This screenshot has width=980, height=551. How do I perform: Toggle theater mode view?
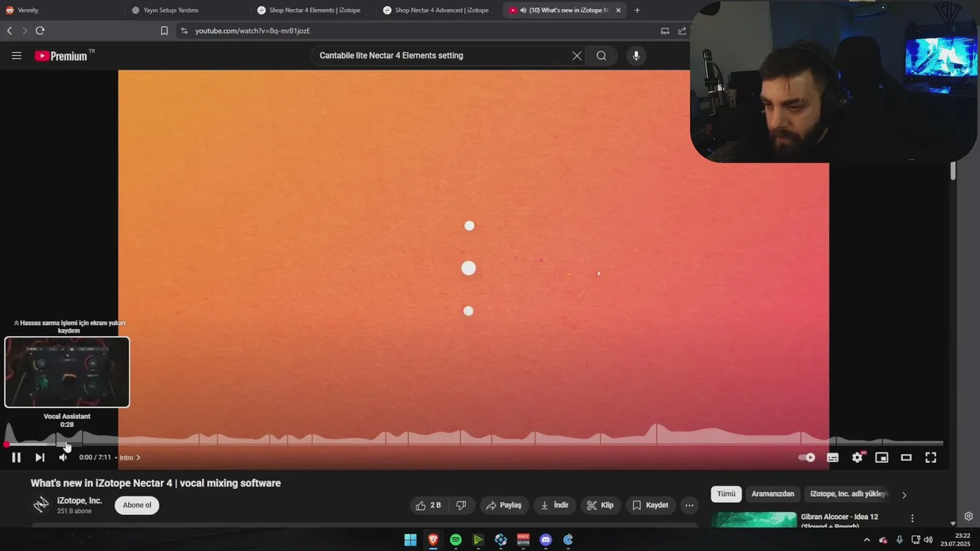coord(906,458)
